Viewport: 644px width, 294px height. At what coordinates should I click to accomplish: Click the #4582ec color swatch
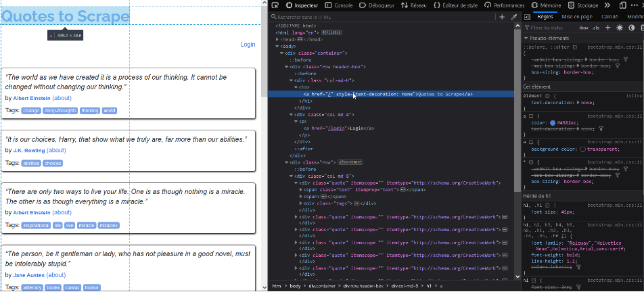[551, 123]
